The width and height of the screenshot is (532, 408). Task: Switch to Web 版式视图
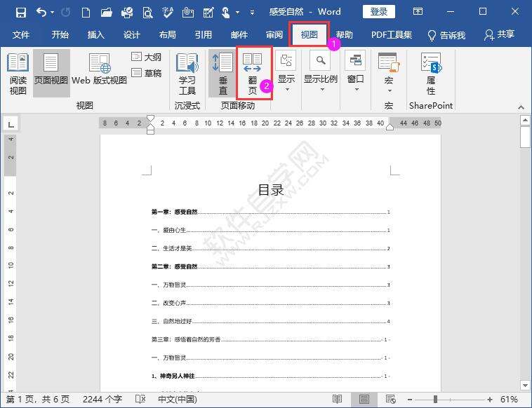(99, 69)
